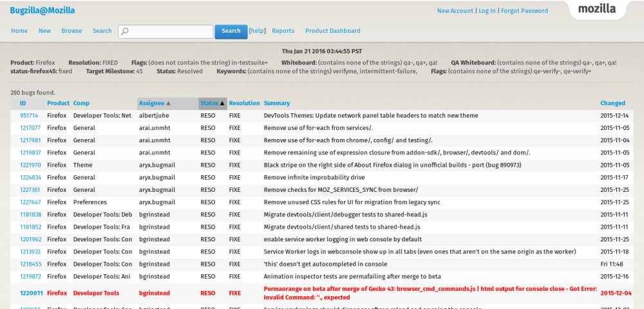Open the Browse link

point(71,31)
